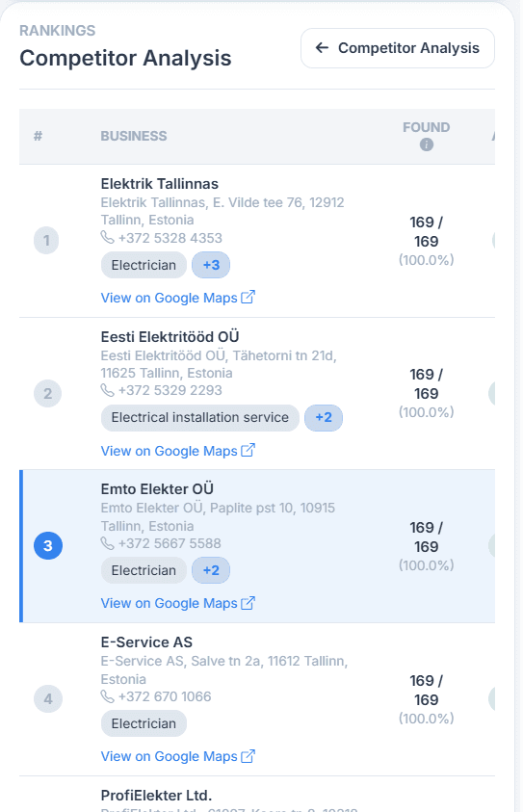Viewport: 523px width, 812px height.
Task: Go back via the Competitor Analysis button
Action: [x=398, y=48]
